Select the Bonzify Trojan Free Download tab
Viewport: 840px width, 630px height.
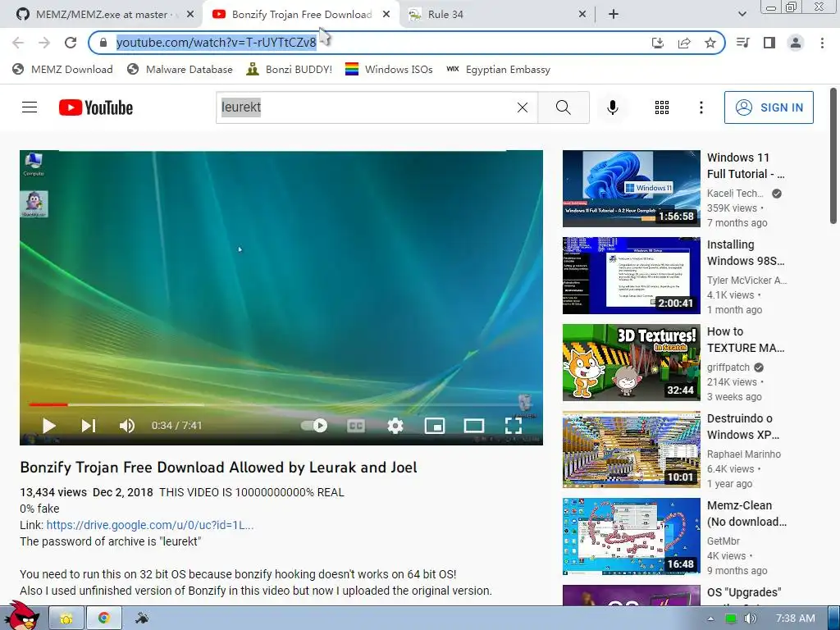(301, 15)
